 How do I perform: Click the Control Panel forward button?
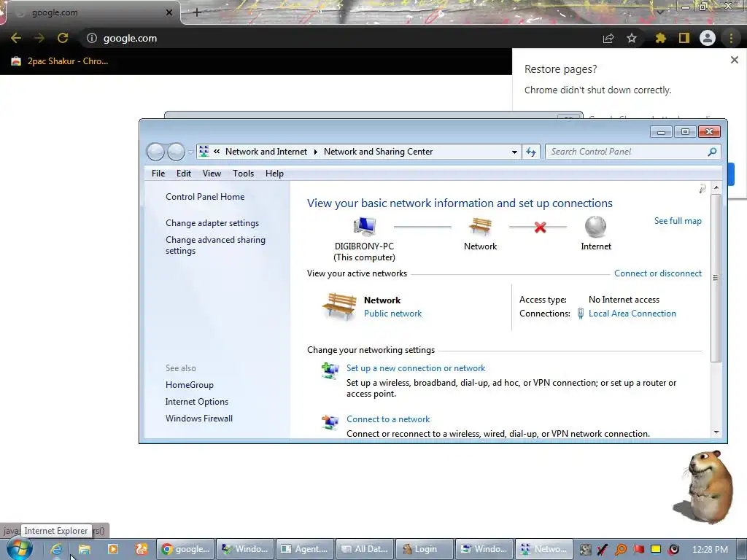point(176,152)
